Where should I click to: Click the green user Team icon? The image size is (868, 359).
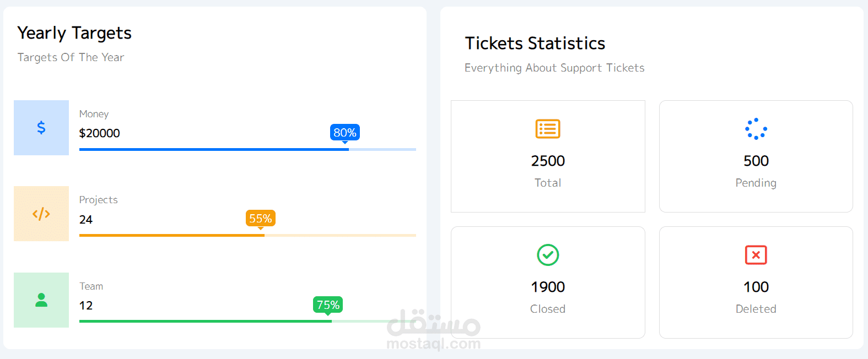tap(41, 300)
